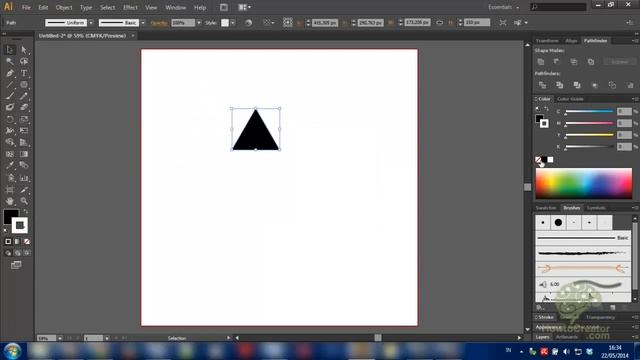Click Exclude shape mode in Pathfinder
Image resolution: width=640 pixels, height=360 pixels.
point(591,62)
